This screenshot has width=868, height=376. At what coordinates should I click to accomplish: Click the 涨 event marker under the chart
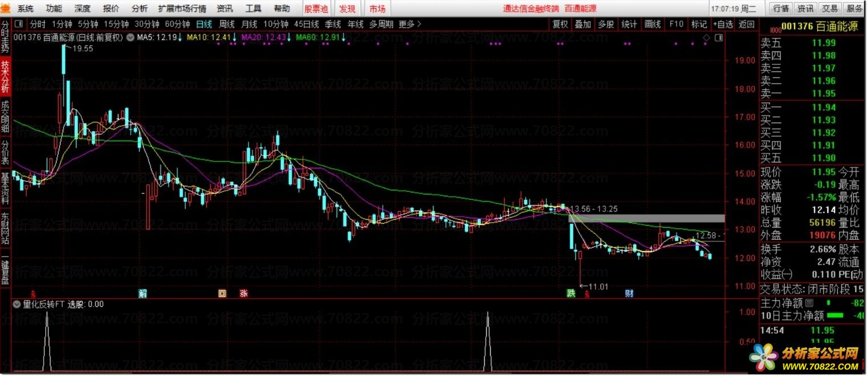[244, 294]
